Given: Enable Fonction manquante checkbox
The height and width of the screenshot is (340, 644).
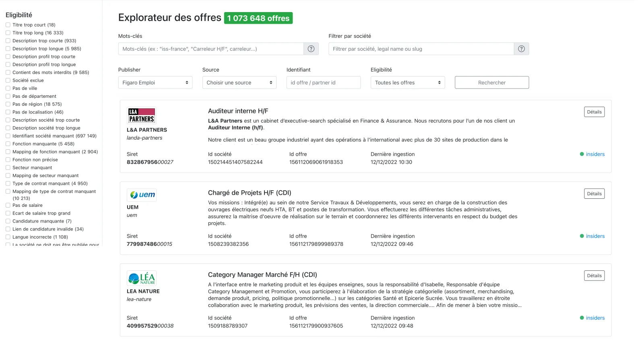Looking at the screenshot, I should (8, 144).
